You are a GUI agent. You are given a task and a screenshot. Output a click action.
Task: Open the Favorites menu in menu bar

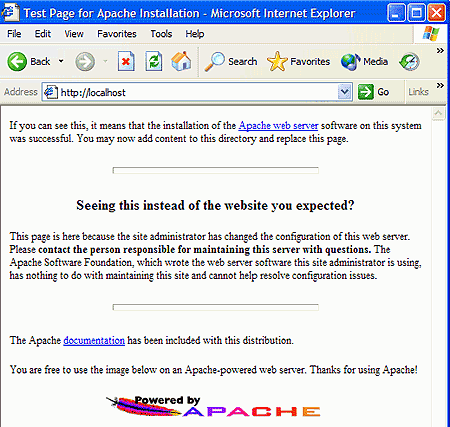coord(117,34)
